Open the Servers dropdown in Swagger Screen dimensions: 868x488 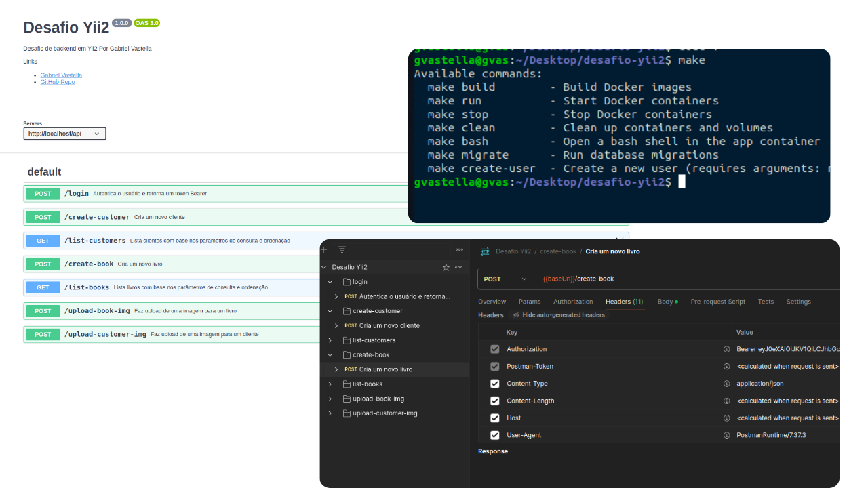(64, 134)
